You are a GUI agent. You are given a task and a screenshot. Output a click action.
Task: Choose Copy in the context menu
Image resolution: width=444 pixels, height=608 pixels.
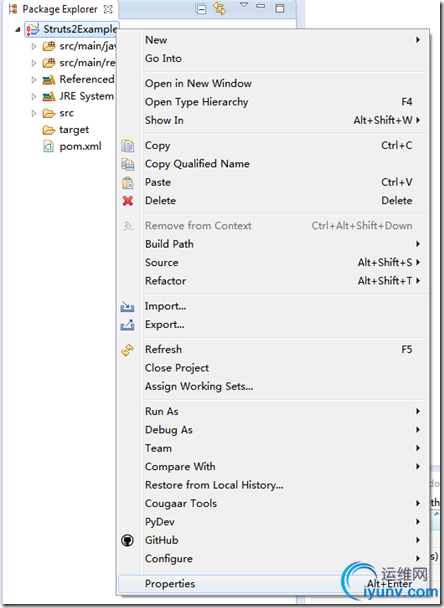coord(284,145)
